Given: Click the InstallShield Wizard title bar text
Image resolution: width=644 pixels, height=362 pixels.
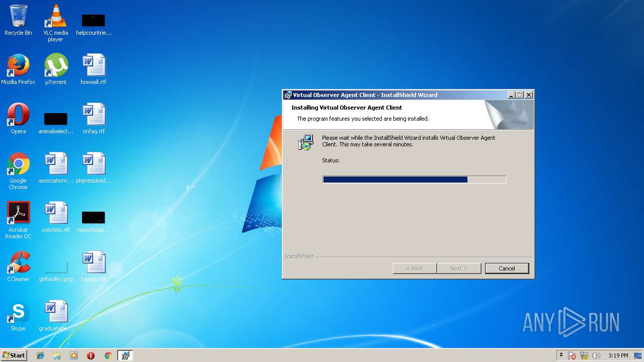Looking at the screenshot, I should coord(365,95).
